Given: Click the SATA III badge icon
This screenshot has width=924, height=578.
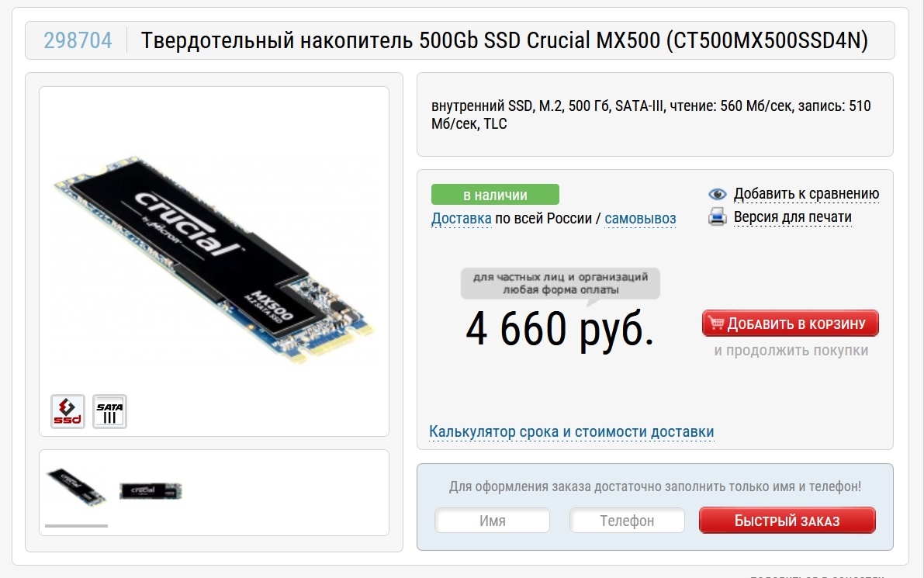Looking at the screenshot, I should click(109, 411).
